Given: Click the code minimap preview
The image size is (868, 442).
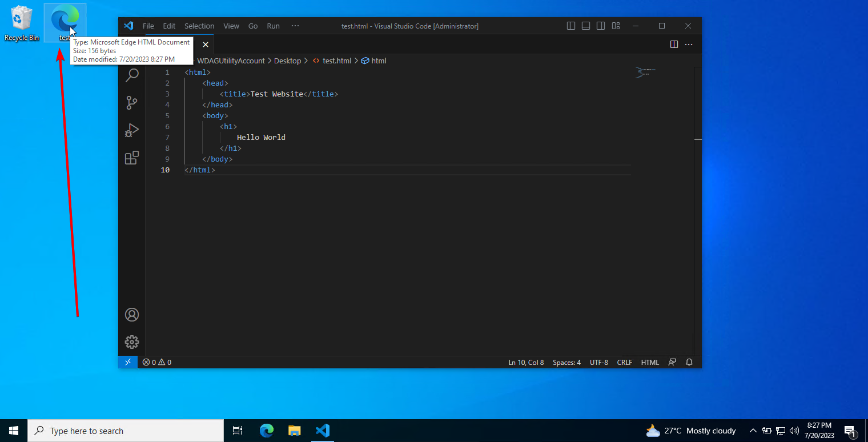Looking at the screenshot, I should pos(646,73).
